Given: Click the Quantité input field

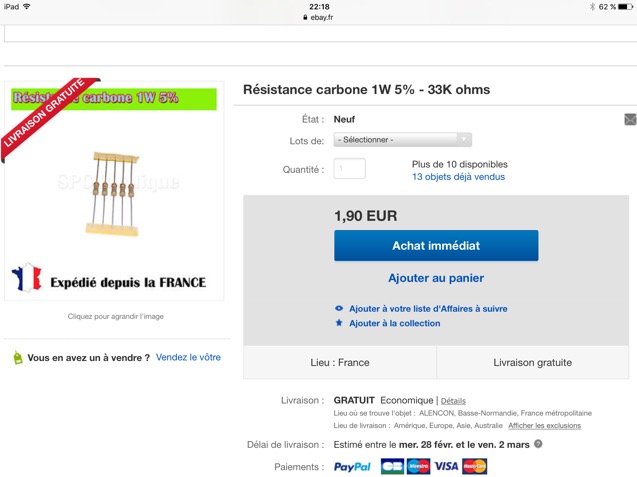Looking at the screenshot, I should [349, 168].
